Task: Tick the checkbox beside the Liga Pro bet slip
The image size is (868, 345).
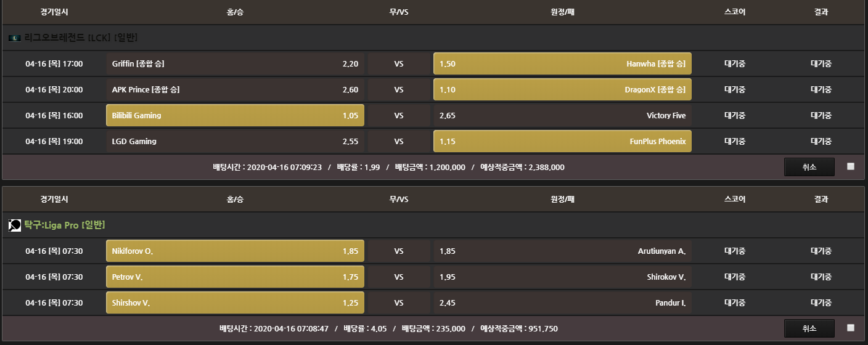Action: tap(851, 328)
